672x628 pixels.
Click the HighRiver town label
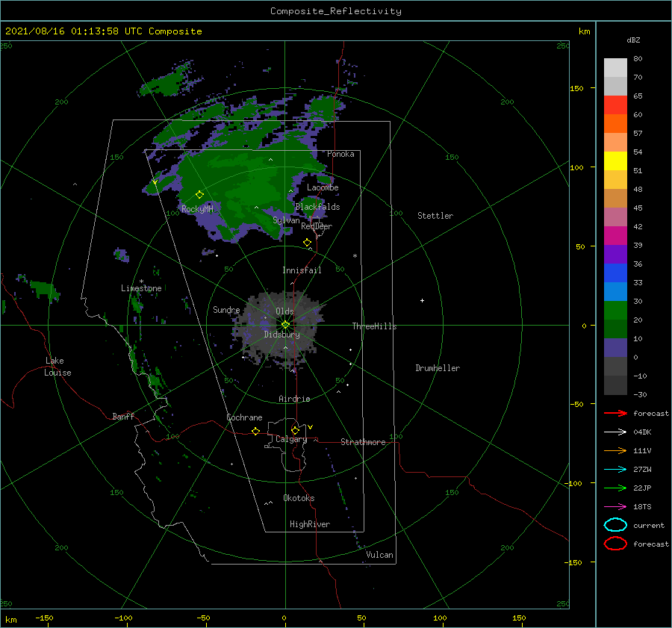coord(310,524)
